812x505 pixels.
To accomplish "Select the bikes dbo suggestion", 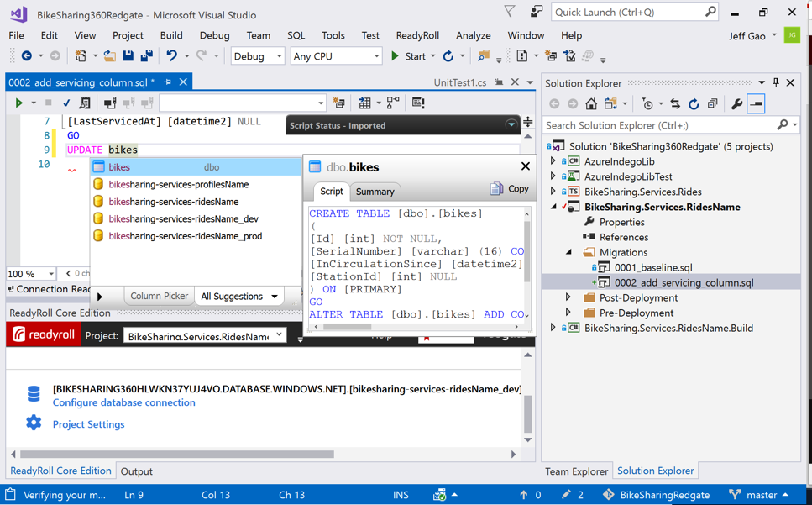I will [196, 167].
